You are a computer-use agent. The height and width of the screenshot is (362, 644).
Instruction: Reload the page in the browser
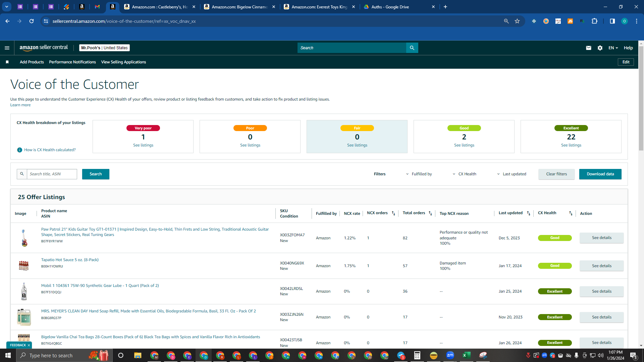click(32, 21)
